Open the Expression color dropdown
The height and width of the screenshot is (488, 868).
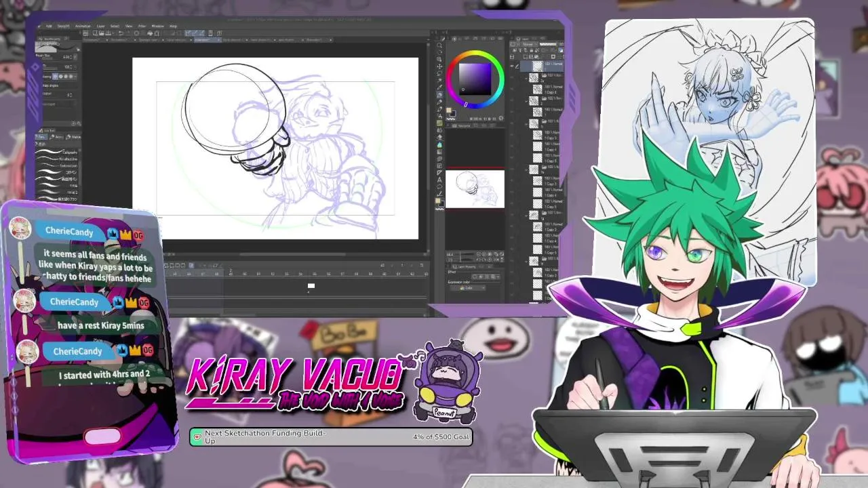pyautogui.click(x=467, y=288)
